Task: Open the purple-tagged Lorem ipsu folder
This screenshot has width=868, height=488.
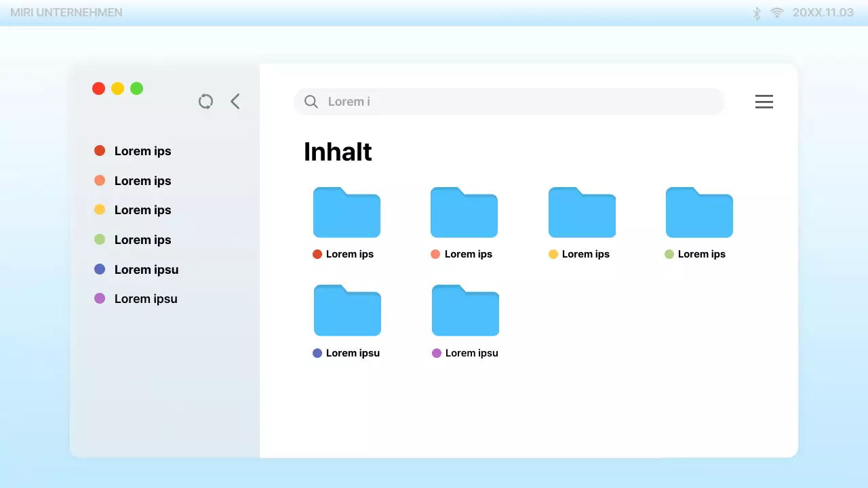Action: point(465,310)
